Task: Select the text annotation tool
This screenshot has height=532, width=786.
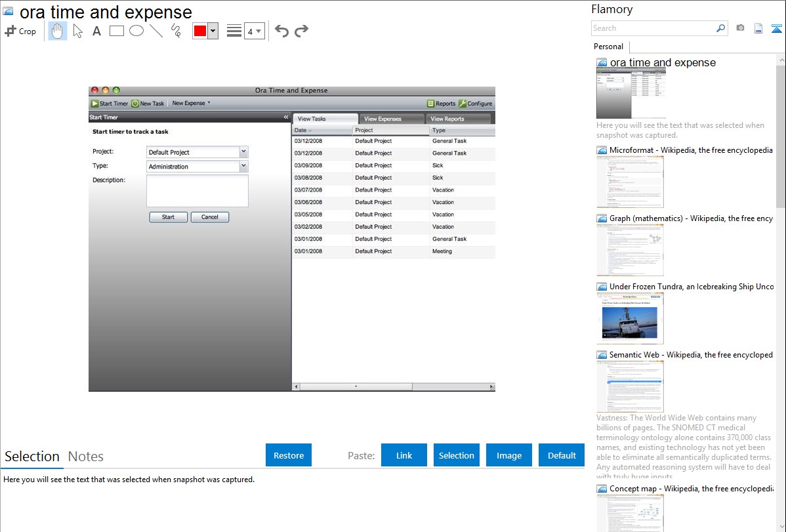Action: [x=96, y=31]
